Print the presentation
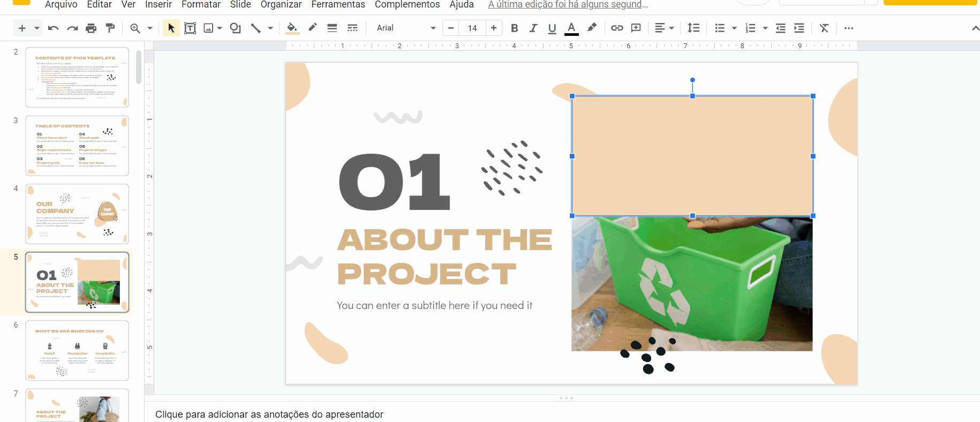 tap(91, 28)
